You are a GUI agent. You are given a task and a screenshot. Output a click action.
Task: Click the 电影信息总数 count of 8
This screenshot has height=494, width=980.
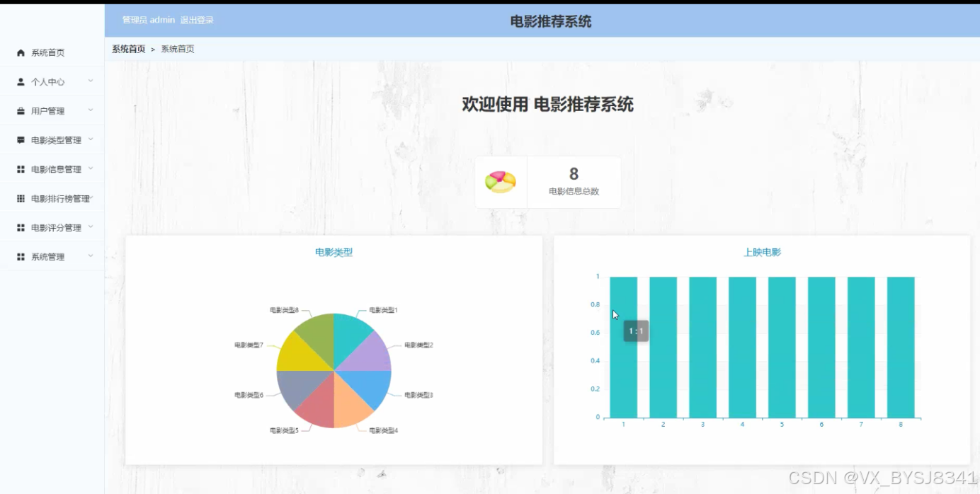pos(574,174)
